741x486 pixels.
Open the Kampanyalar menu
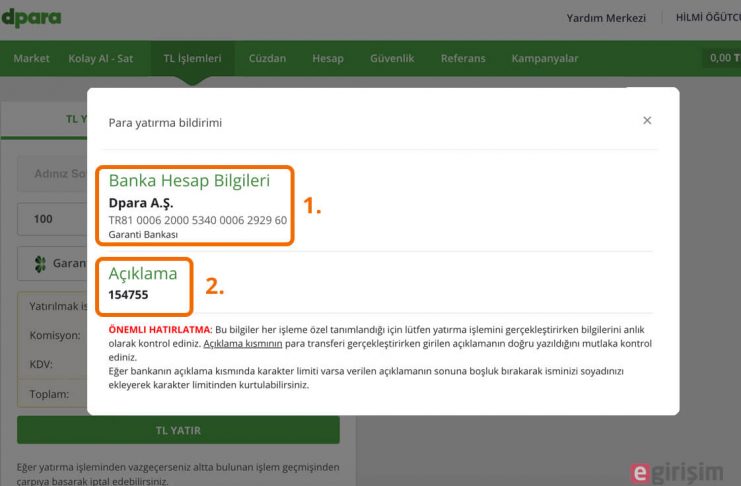click(544, 59)
